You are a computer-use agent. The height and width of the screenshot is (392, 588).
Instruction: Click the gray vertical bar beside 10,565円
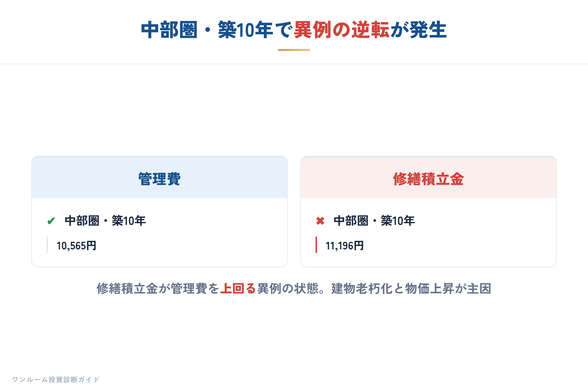pyautogui.click(x=47, y=245)
